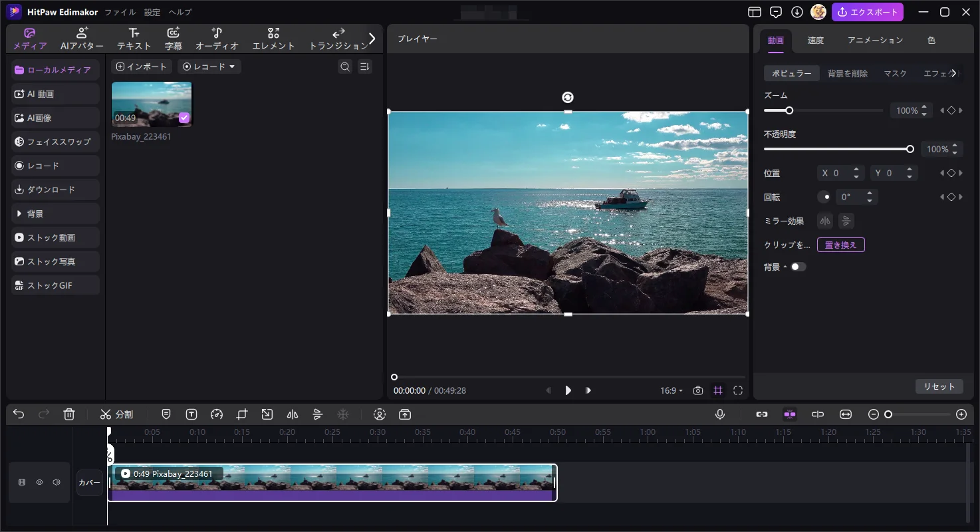Viewport: 980px width, 532px height.
Task: Toggle track visibility with the eye icon
Action: (x=39, y=482)
